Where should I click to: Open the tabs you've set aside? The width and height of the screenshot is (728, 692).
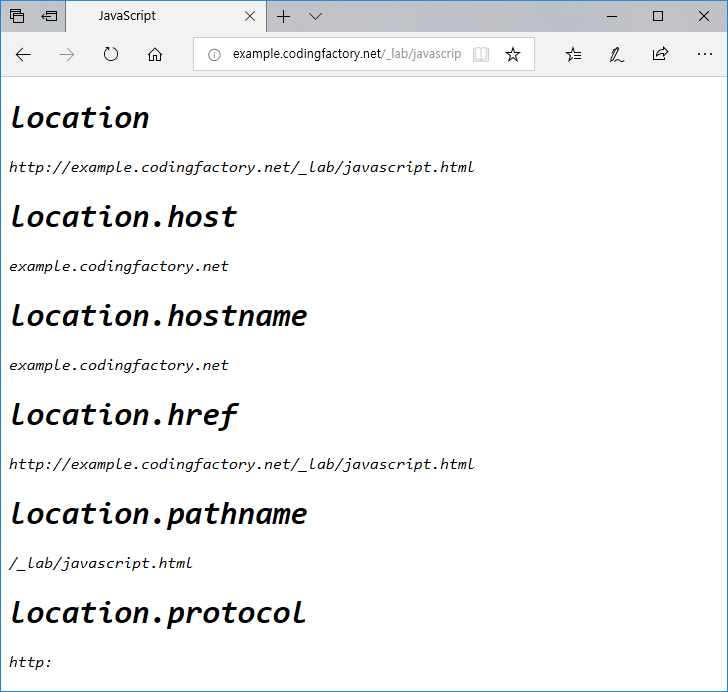click(x=17, y=16)
